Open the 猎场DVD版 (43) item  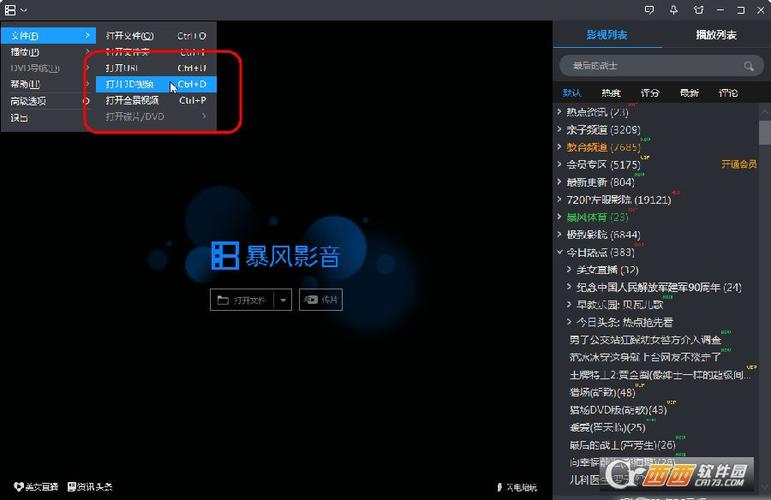pyautogui.click(x=618, y=410)
